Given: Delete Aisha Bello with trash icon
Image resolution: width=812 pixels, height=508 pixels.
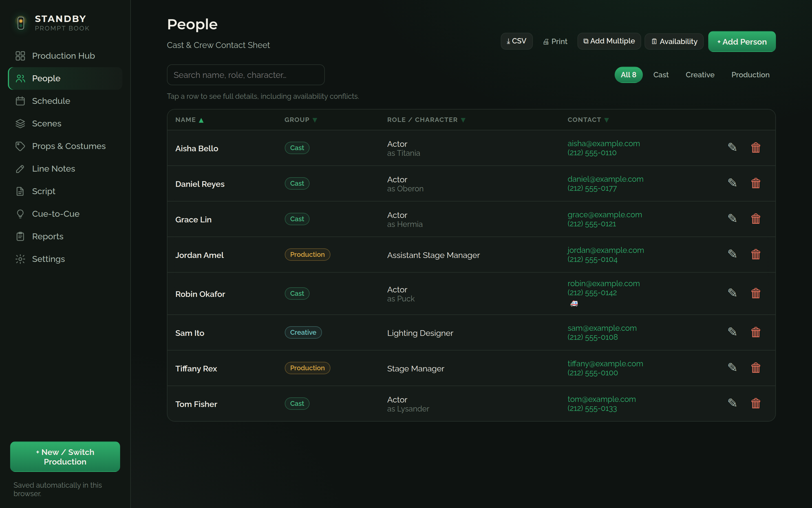Looking at the screenshot, I should [x=756, y=148].
